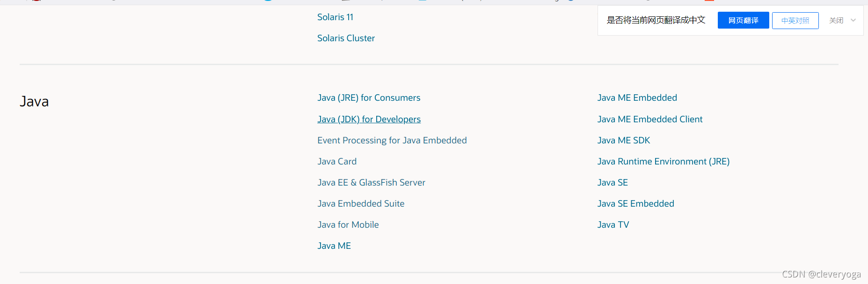Open the Solaris Cluster link
The width and height of the screenshot is (868, 284).
click(x=346, y=38)
